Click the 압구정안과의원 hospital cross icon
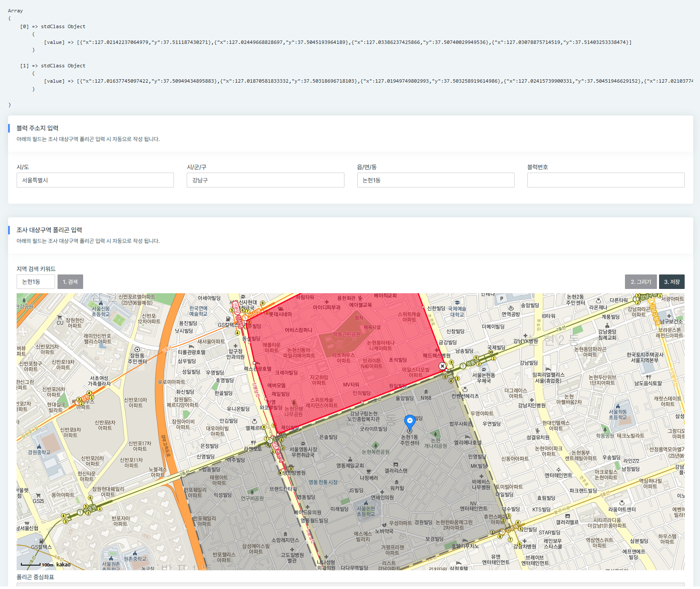This screenshot has width=700, height=589. click(235, 346)
